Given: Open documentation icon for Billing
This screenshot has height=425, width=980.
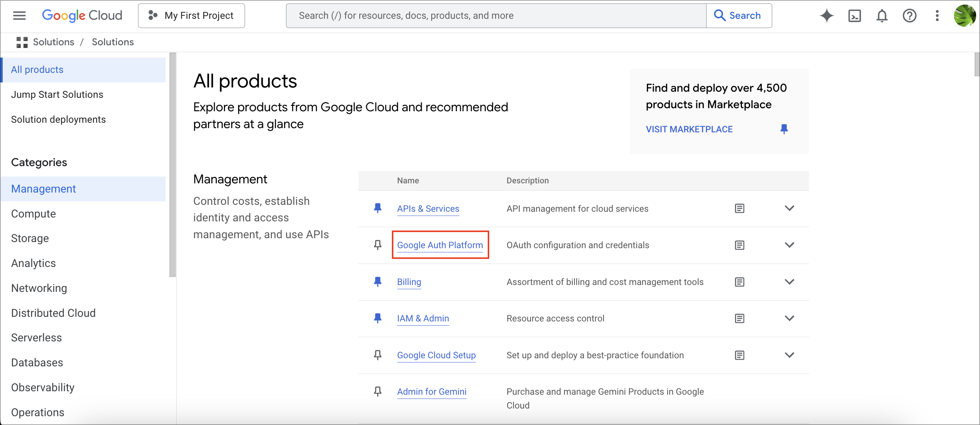Looking at the screenshot, I should click(740, 282).
